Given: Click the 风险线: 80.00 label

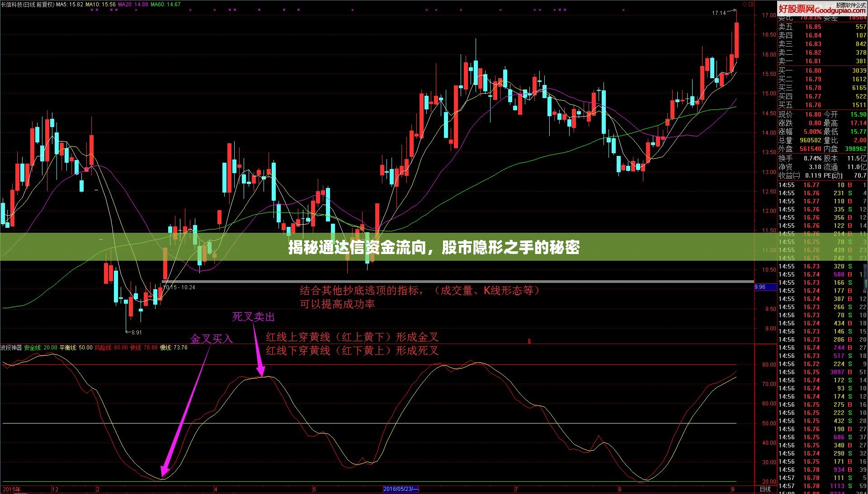Looking at the screenshot, I should pyautogui.click(x=111, y=348).
